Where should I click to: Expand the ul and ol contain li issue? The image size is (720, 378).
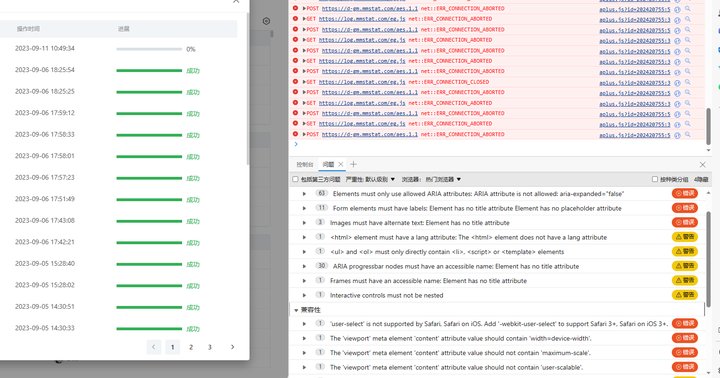304,252
